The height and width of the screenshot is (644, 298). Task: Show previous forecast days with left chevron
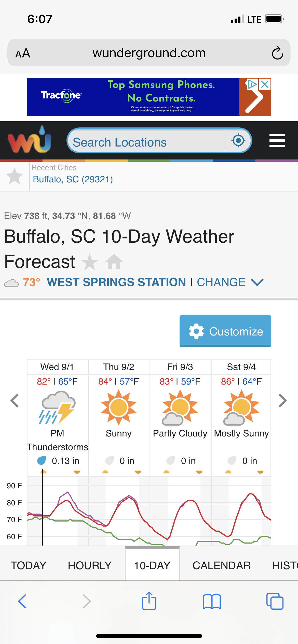click(15, 401)
